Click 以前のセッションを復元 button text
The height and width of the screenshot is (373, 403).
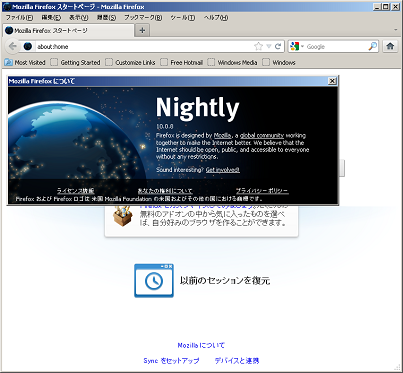click(225, 281)
